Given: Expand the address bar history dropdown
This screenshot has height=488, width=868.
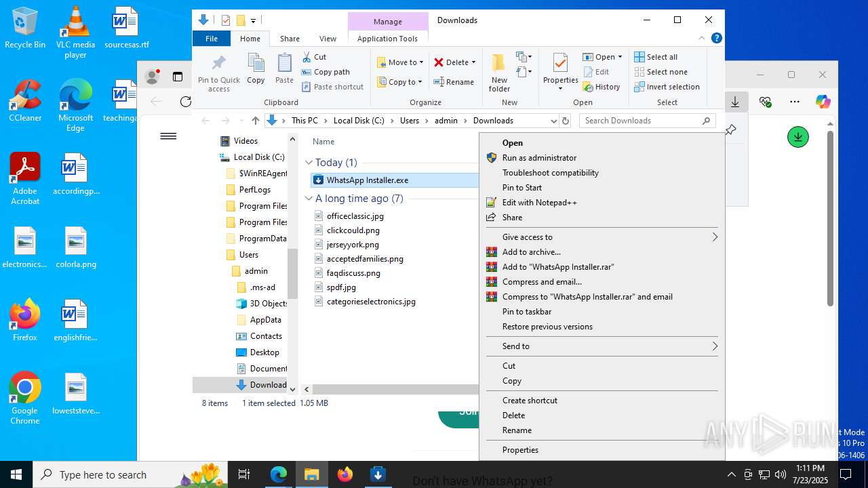Looking at the screenshot, I should coord(553,121).
